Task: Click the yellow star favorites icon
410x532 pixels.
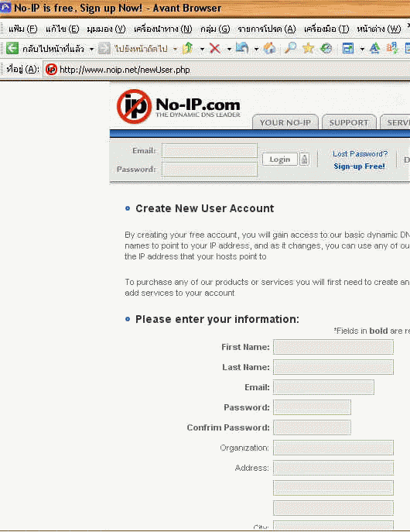Action: [x=308, y=48]
